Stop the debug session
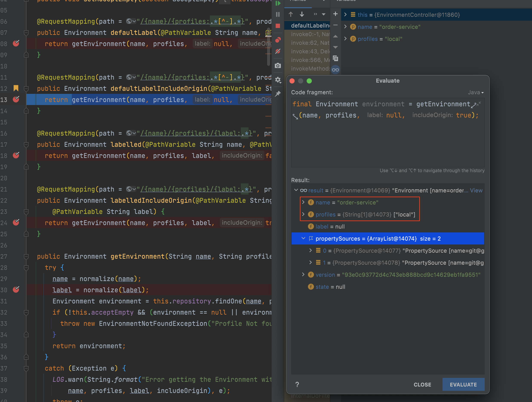The width and height of the screenshot is (532, 402). point(278,26)
